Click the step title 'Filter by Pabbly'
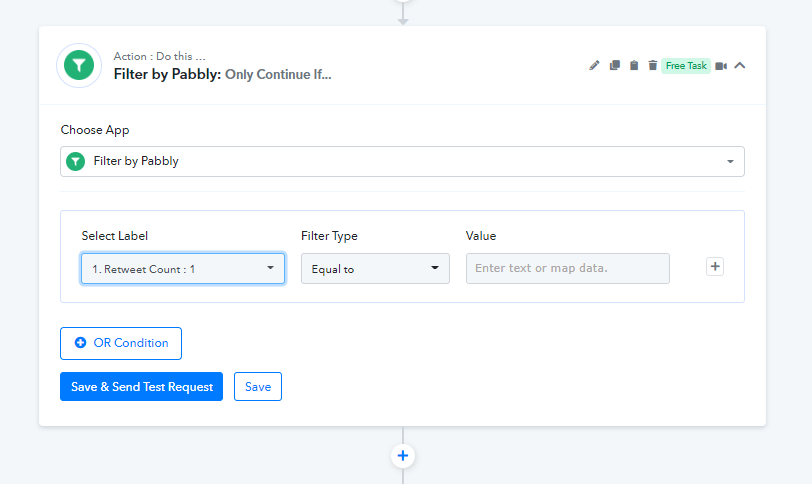The height and width of the screenshot is (484, 812). coord(167,74)
